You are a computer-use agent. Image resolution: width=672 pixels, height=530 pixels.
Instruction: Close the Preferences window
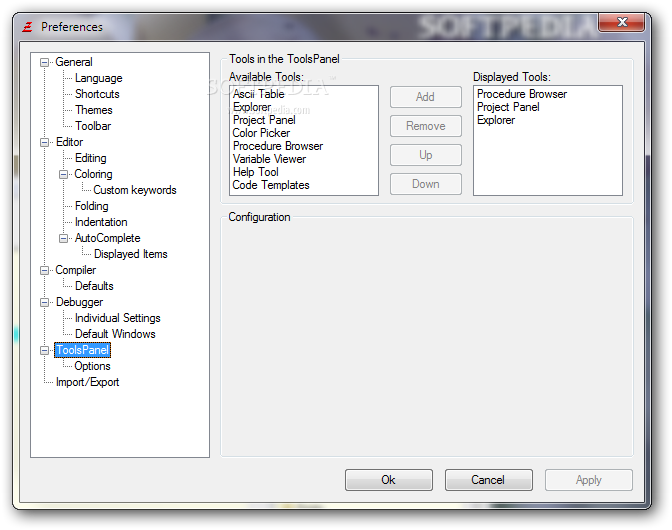click(x=622, y=22)
